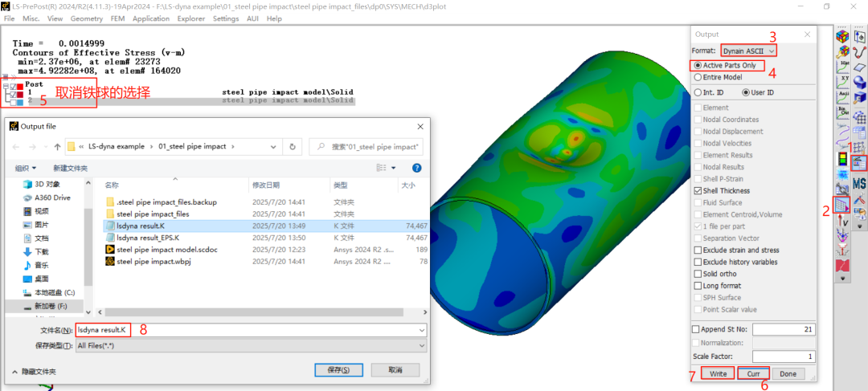Open the FEM menu
This screenshot has height=391, width=868.
coord(117,18)
